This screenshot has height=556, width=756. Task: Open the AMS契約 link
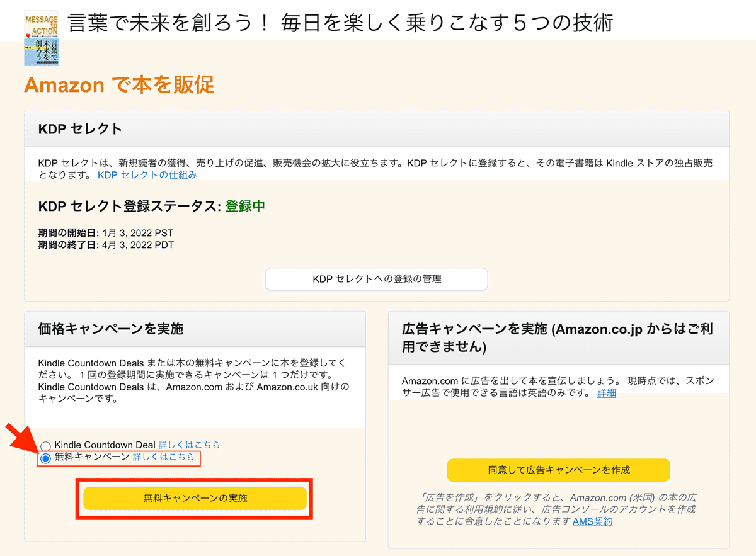pos(592,521)
